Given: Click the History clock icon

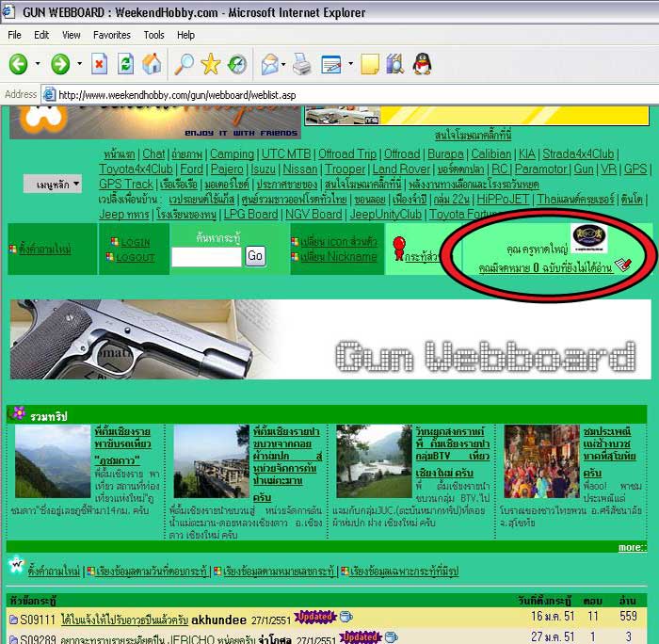Looking at the screenshot, I should click(237, 64).
